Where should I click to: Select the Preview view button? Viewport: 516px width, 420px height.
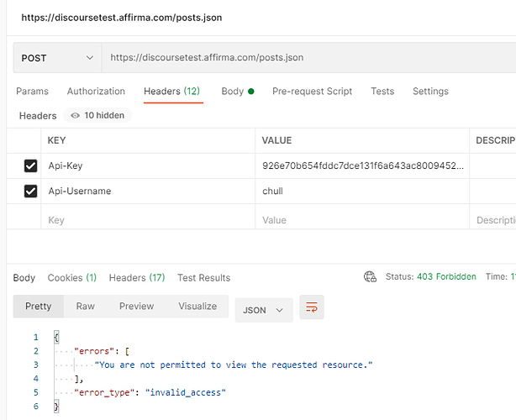tap(137, 307)
